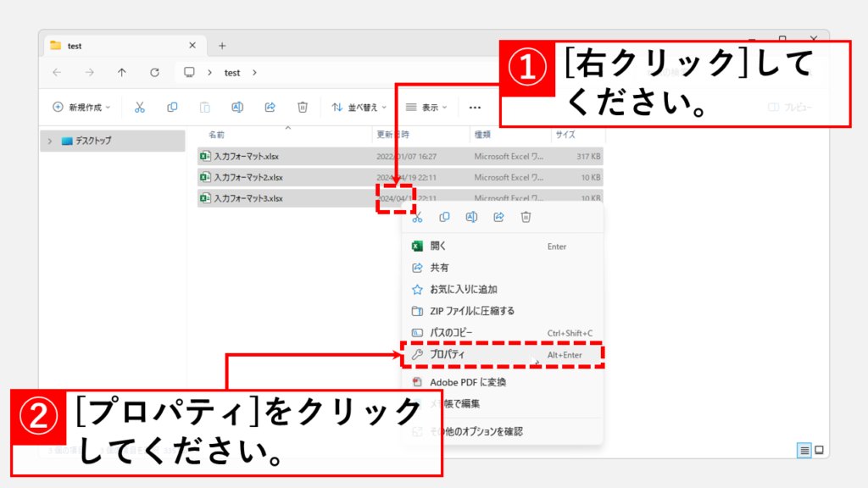Expand the デスクトップ tree node
This screenshot has height=488, width=868.
point(50,141)
